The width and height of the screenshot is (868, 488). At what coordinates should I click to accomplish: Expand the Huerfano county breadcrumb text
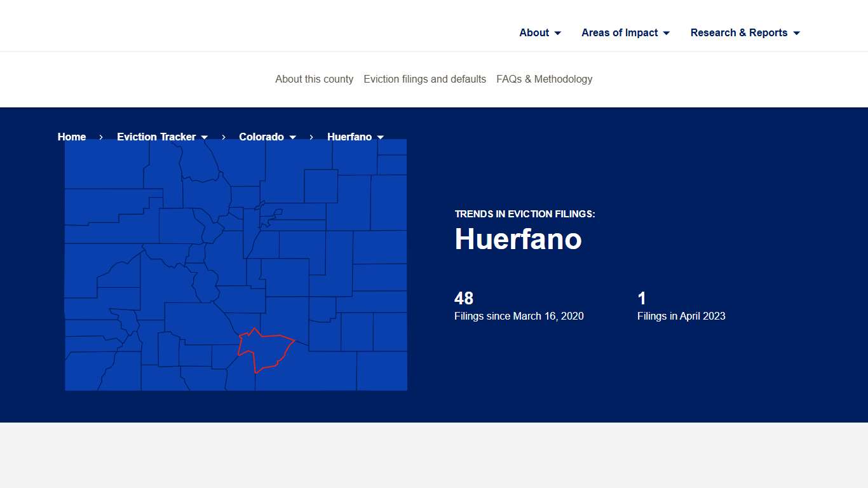349,137
